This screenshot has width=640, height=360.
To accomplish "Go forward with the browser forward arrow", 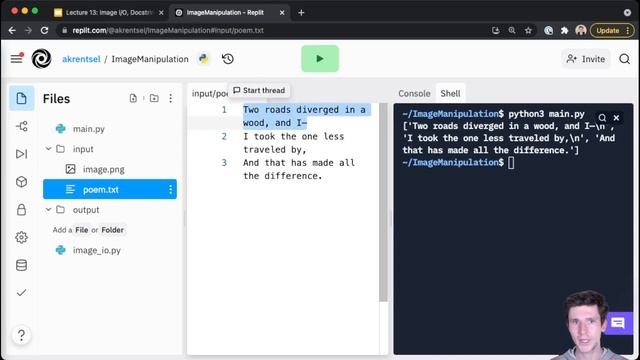I will pos(28,31).
